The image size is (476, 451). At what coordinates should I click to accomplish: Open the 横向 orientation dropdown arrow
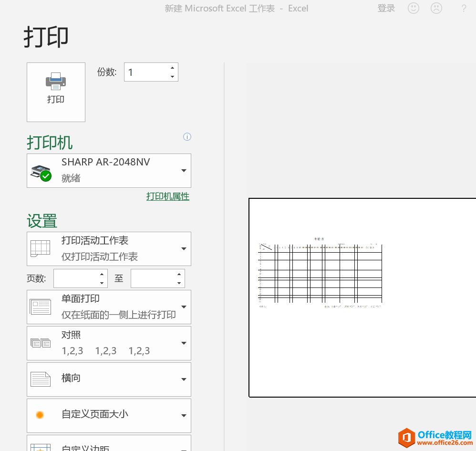184,379
